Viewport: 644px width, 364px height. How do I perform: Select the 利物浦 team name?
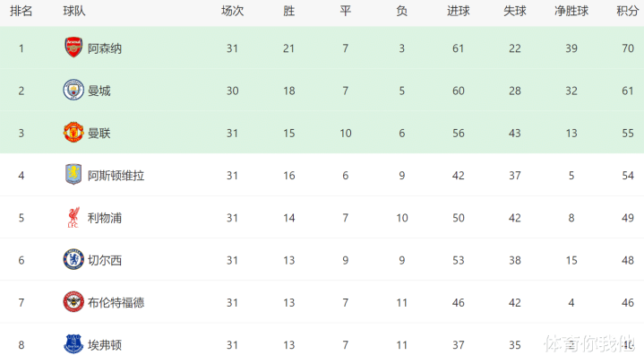(x=105, y=218)
